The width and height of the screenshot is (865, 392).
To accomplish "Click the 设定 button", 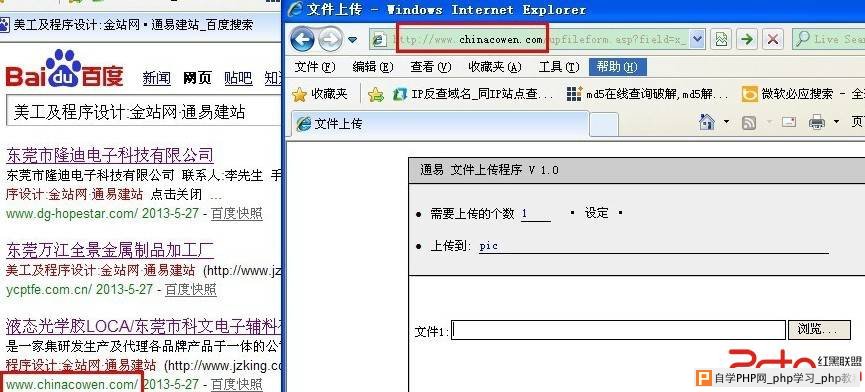I will (x=596, y=213).
